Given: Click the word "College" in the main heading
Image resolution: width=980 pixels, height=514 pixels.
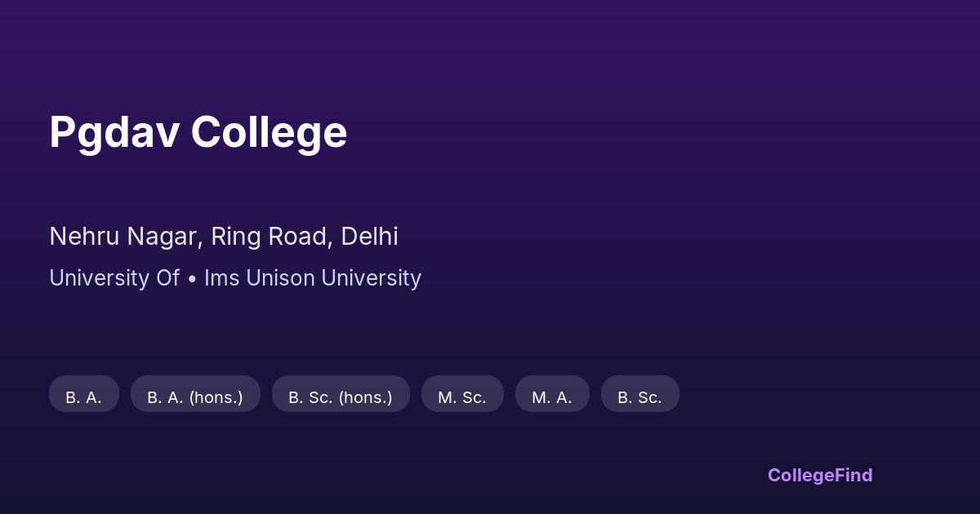Looking at the screenshot, I should (x=269, y=132).
